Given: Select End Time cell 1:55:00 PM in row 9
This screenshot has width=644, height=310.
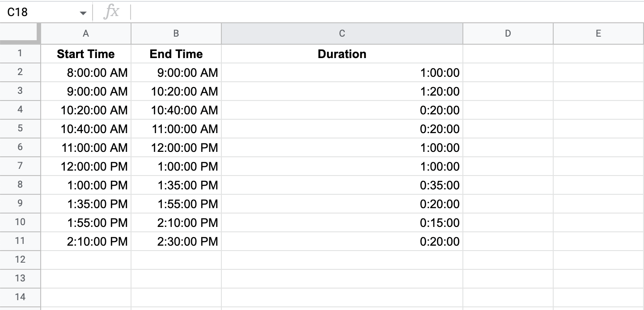Looking at the screenshot, I should 176,204.
